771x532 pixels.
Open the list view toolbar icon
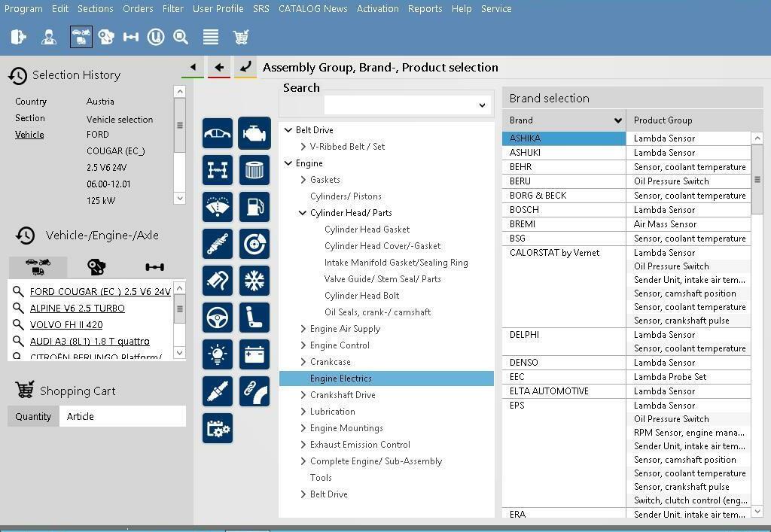tap(211, 37)
